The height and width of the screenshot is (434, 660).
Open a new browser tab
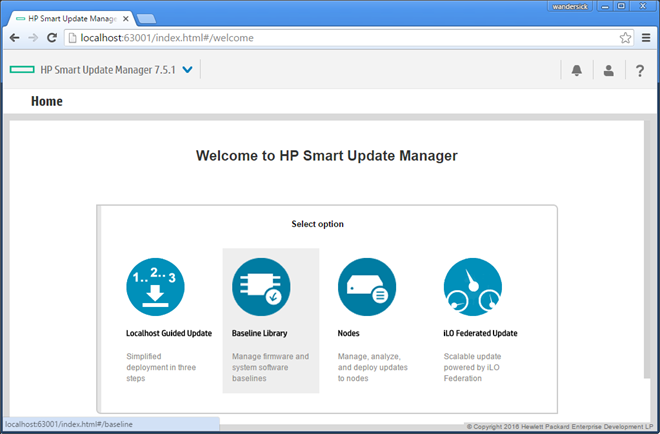pos(146,19)
